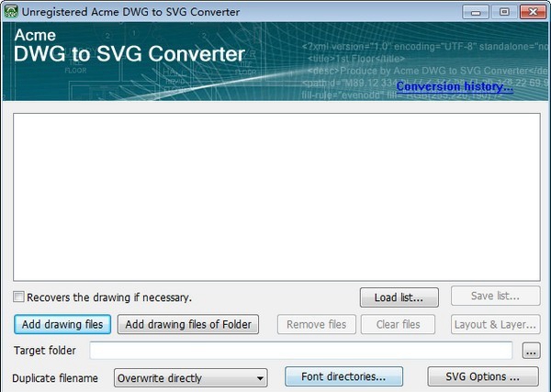This screenshot has height=392, width=551.
Task: Open Font directories dialog
Action: (343, 376)
